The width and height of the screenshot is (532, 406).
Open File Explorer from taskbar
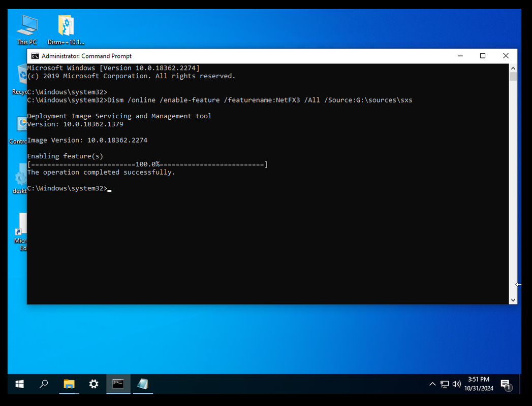click(69, 384)
